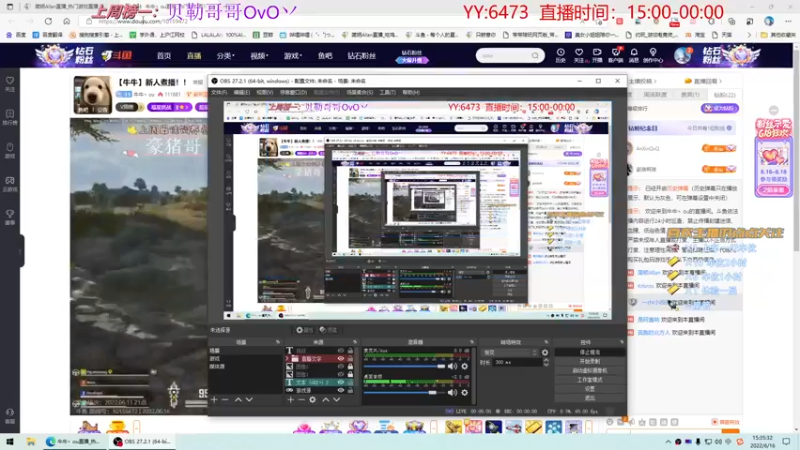Image resolution: width=800 pixels, height=450 pixels.
Task: Toggle lock on 游戏源 source
Action: coord(350,390)
